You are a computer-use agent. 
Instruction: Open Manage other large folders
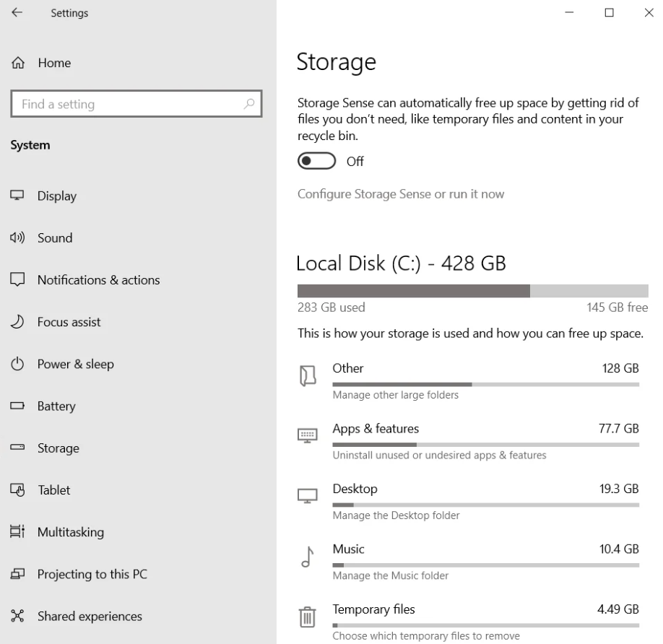pyautogui.click(x=395, y=395)
